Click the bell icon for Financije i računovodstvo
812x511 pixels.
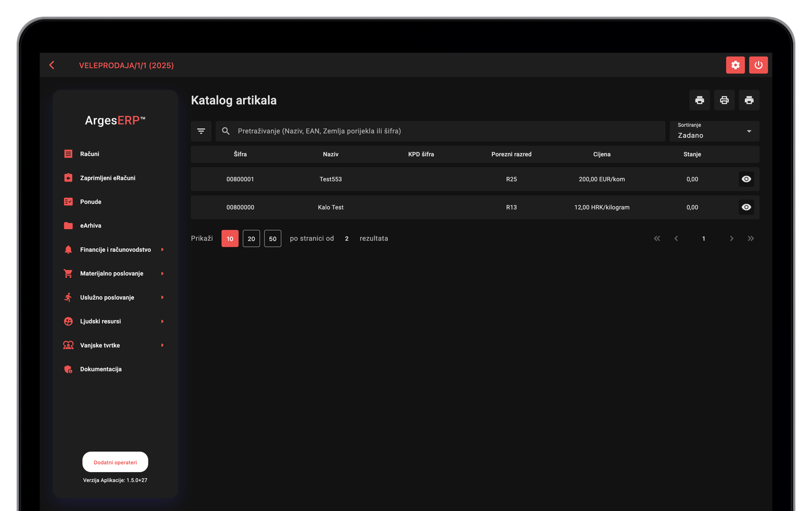(68, 249)
